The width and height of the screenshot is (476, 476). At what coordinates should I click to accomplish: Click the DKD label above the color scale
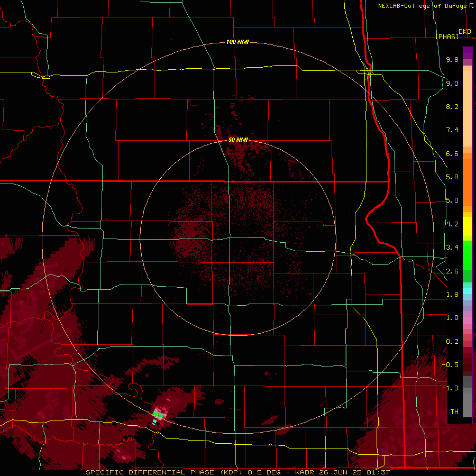click(x=465, y=32)
